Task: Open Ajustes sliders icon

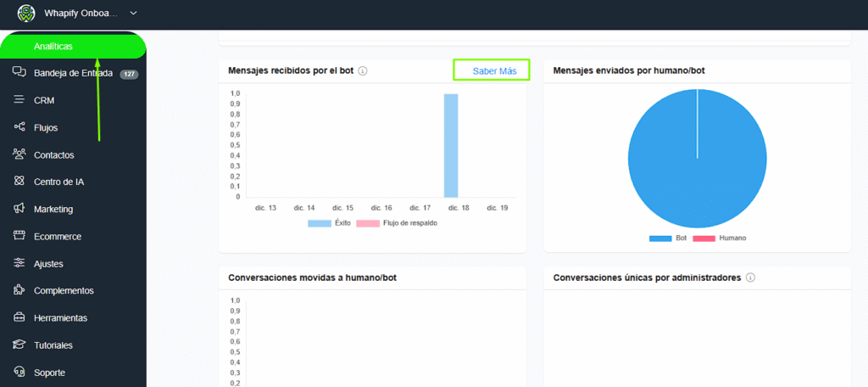Action: pos(19,263)
